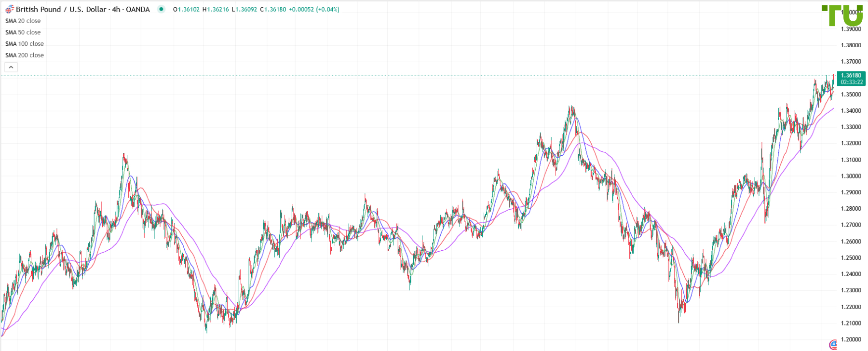Click the close value C1.36180
868x351 pixels.
[273, 10]
